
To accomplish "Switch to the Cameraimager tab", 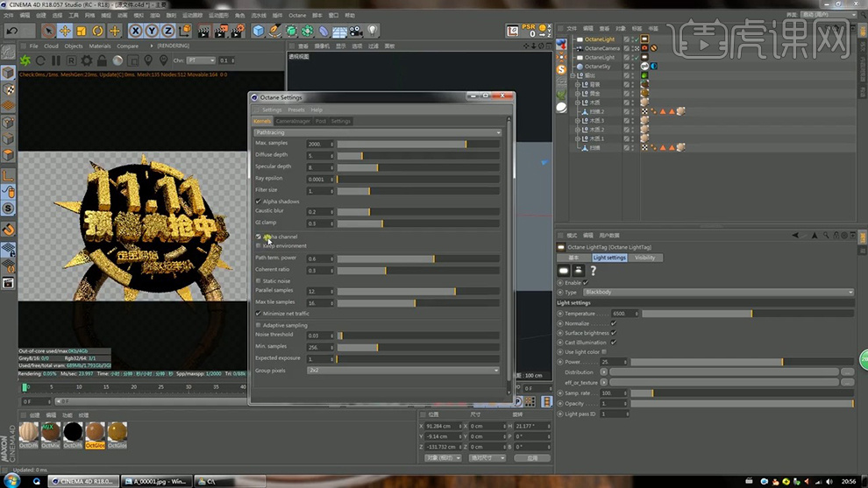I will (293, 121).
